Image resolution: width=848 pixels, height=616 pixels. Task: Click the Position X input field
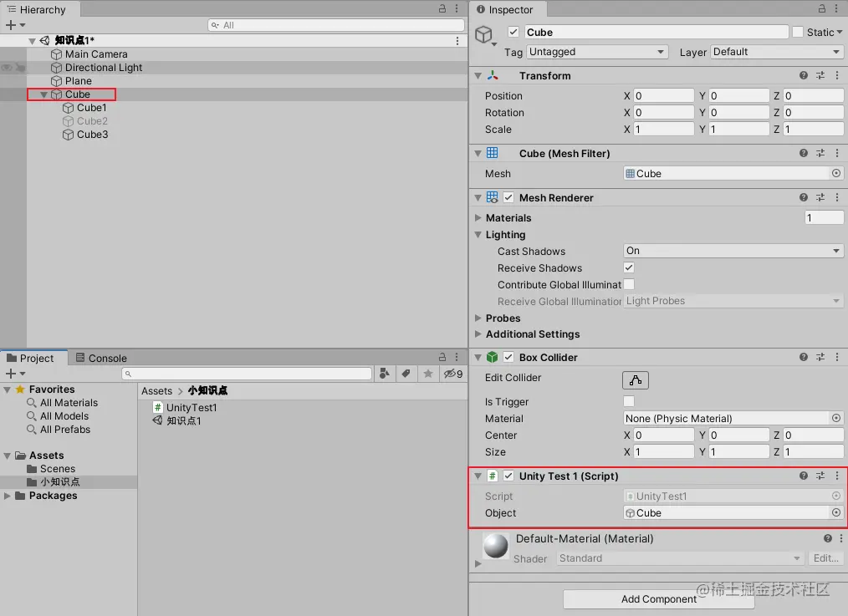[x=663, y=95]
